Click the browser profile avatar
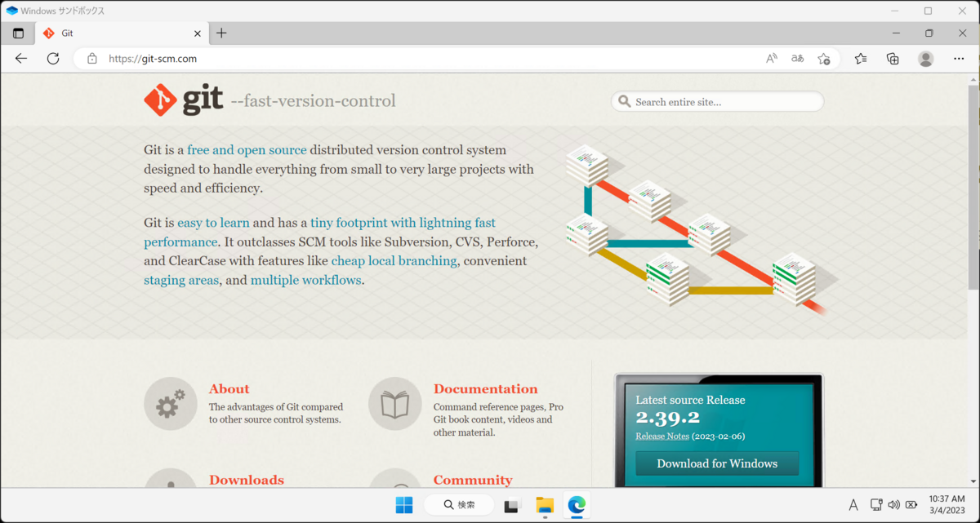Viewport: 980px width, 523px height. pos(925,59)
